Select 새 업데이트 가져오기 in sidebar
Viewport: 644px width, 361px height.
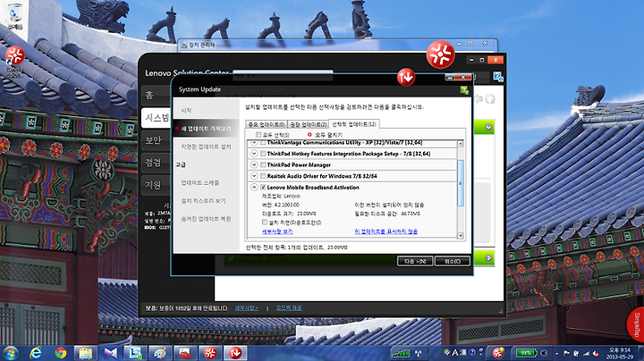[207, 129]
